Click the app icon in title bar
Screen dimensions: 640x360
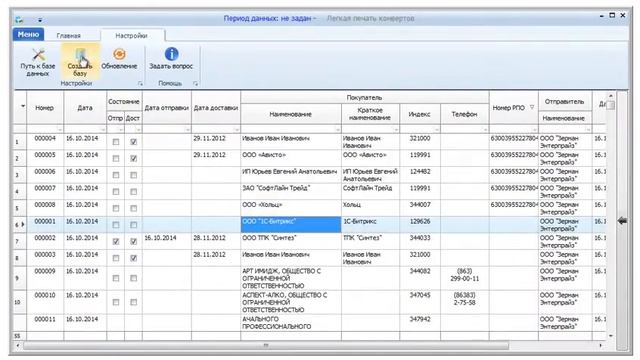(19, 19)
